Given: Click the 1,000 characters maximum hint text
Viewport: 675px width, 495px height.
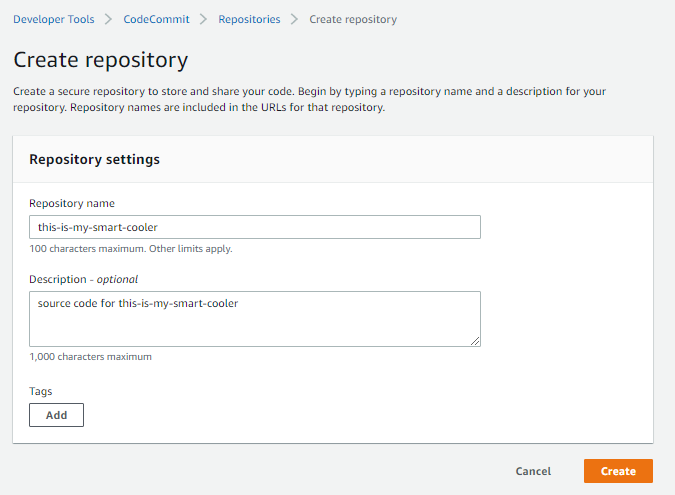Looking at the screenshot, I should [90, 357].
